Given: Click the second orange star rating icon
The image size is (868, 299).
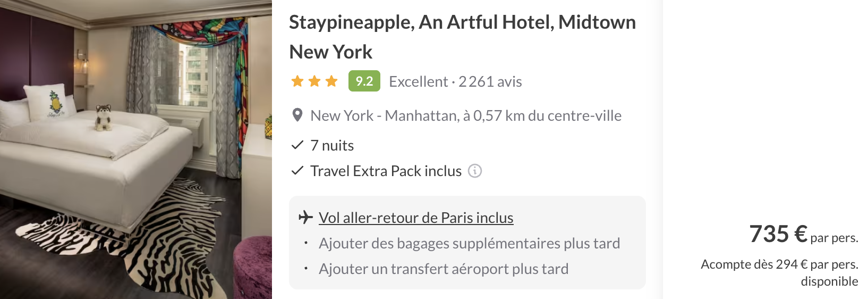Looking at the screenshot, I should [314, 81].
